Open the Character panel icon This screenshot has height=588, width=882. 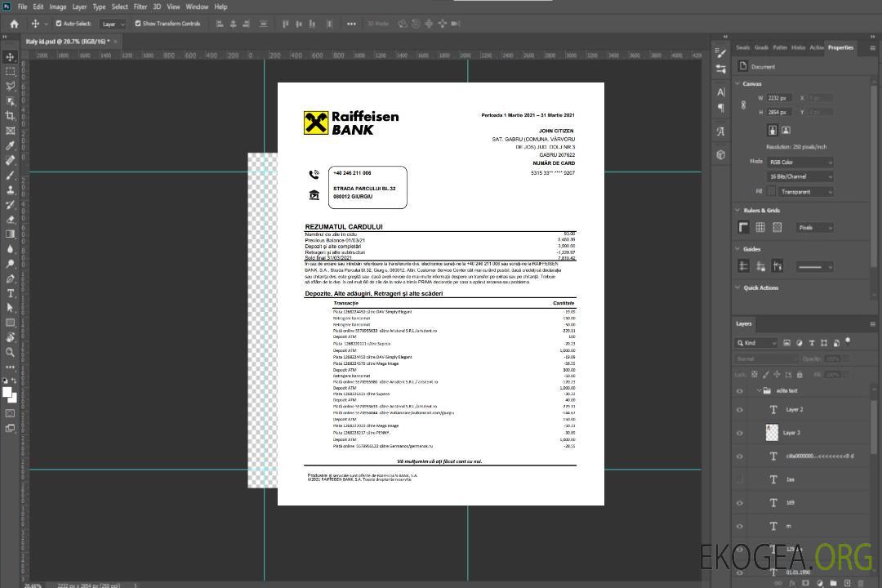click(x=721, y=92)
